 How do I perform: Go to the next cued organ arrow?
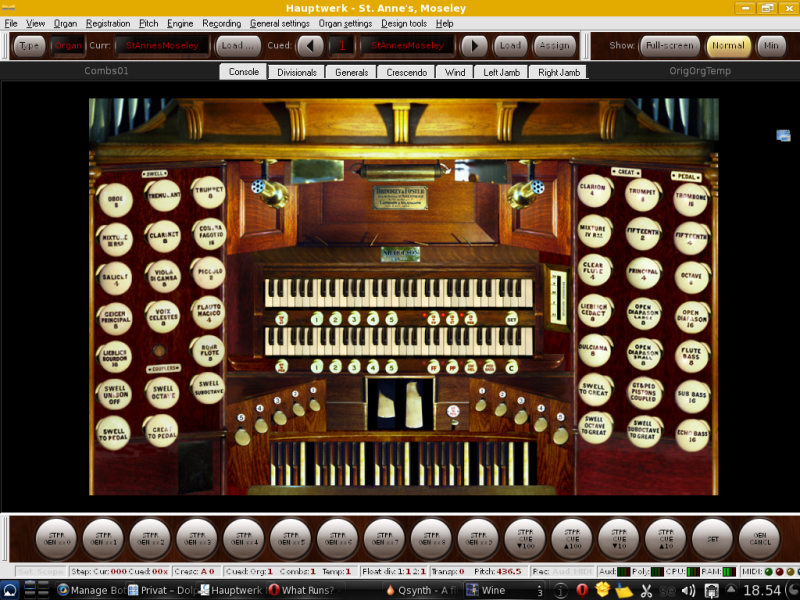[x=474, y=45]
